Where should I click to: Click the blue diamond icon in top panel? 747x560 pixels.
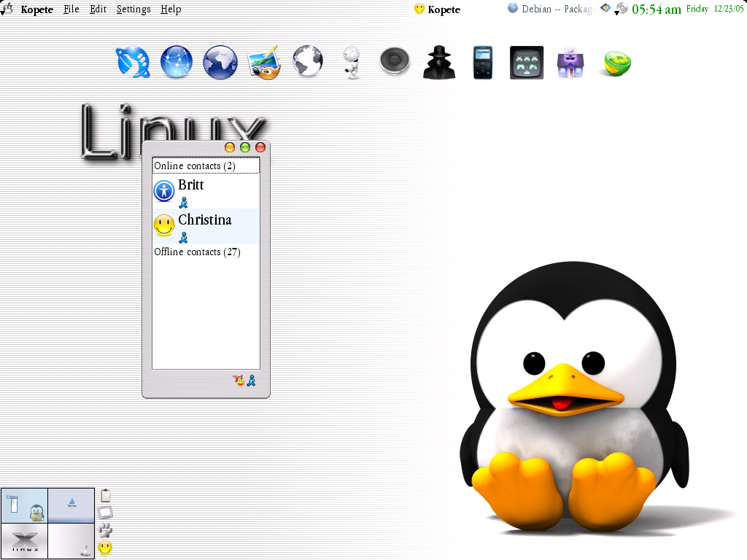click(x=605, y=8)
